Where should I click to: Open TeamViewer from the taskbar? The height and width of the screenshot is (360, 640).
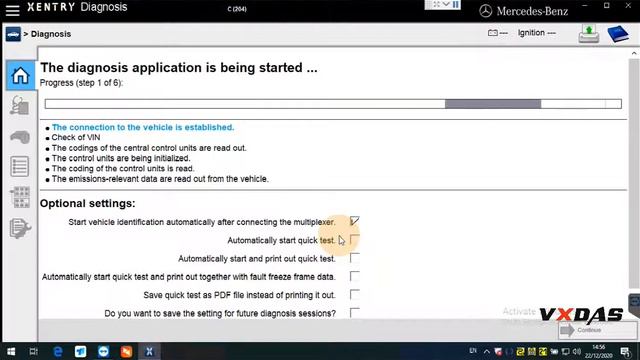pyautogui.click(x=103, y=351)
